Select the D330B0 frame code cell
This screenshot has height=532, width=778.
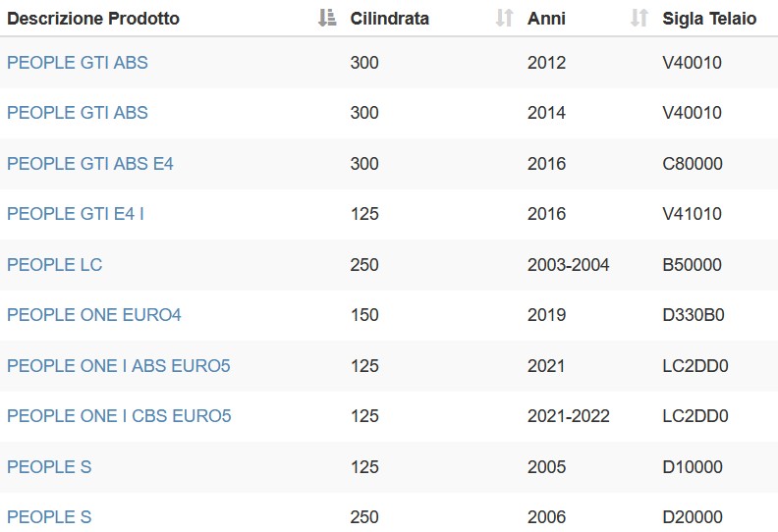tap(694, 315)
